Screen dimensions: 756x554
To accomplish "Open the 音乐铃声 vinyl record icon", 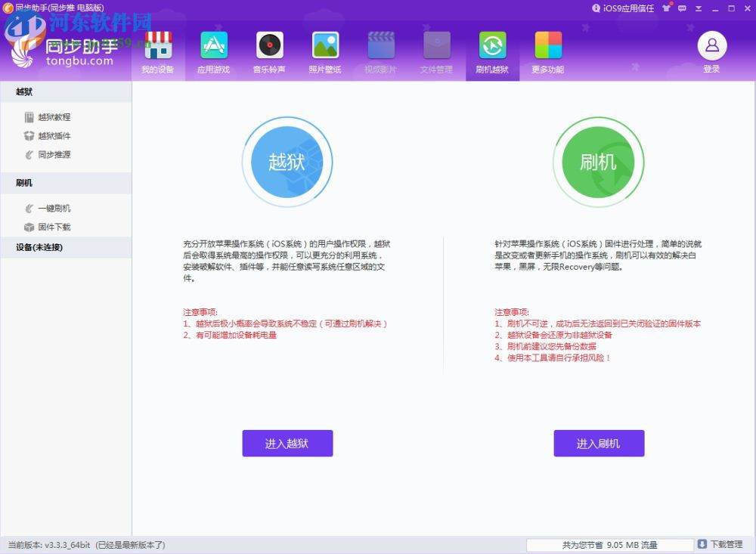I will [270, 45].
